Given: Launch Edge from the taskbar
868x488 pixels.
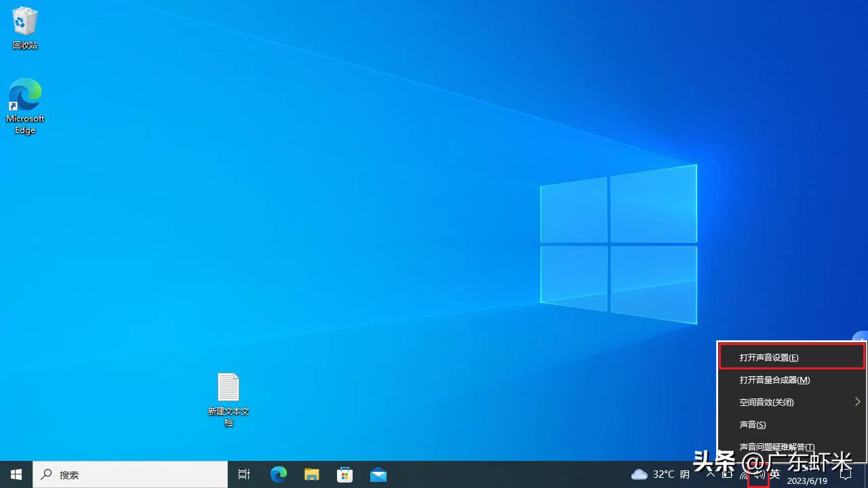Looking at the screenshot, I should [279, 474].
